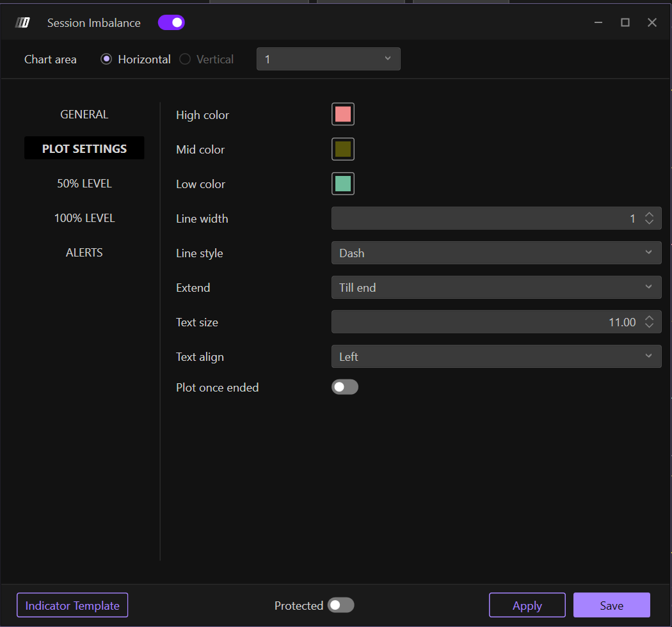Select the Horizontal chart area option

coord(106,60)
